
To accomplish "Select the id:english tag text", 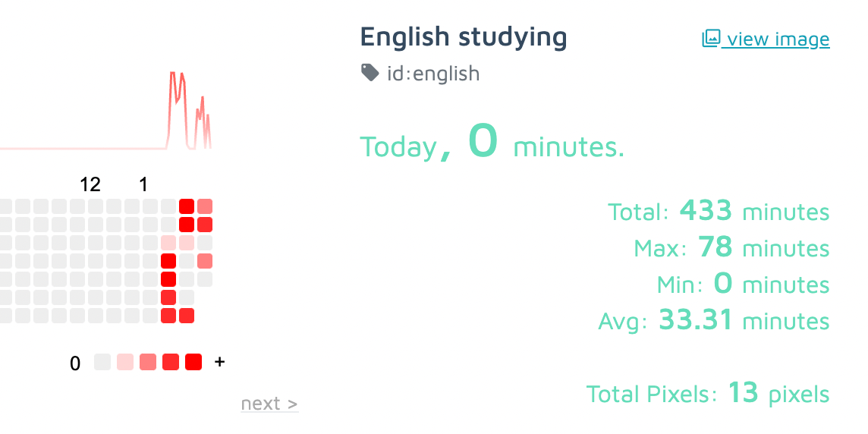I will (433, 73).
